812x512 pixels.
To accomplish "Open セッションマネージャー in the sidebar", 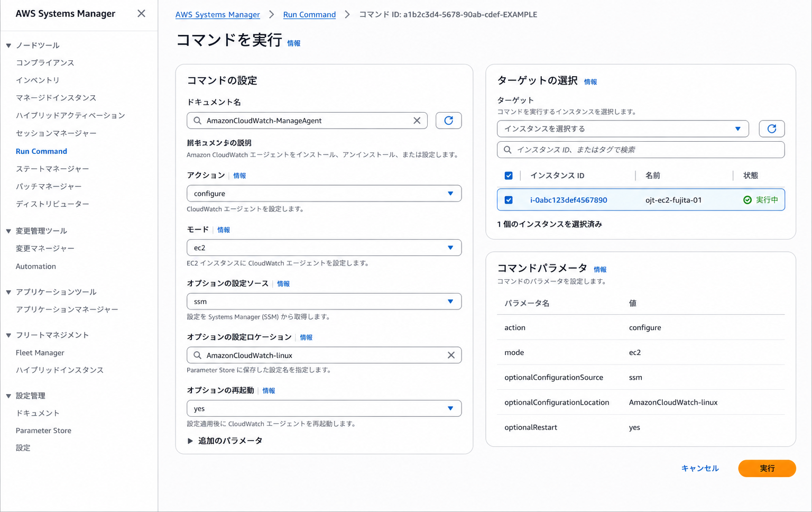I will [x=56, y=133].
